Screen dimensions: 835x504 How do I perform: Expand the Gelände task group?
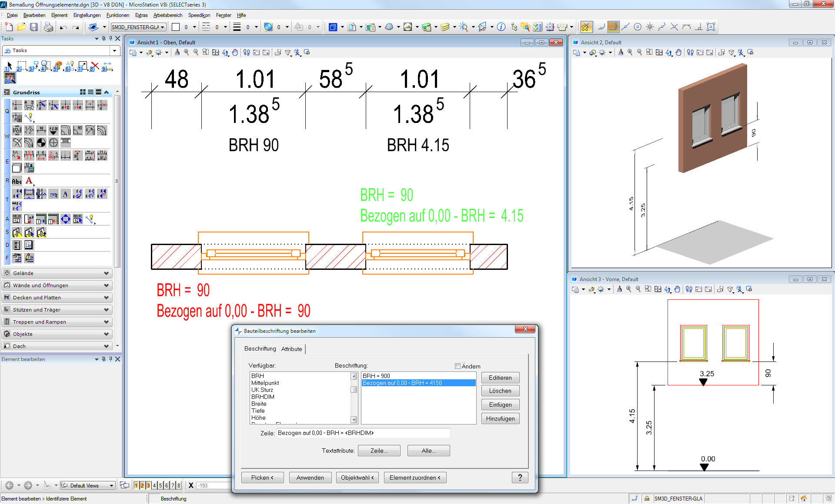click(x=57, y=273)
